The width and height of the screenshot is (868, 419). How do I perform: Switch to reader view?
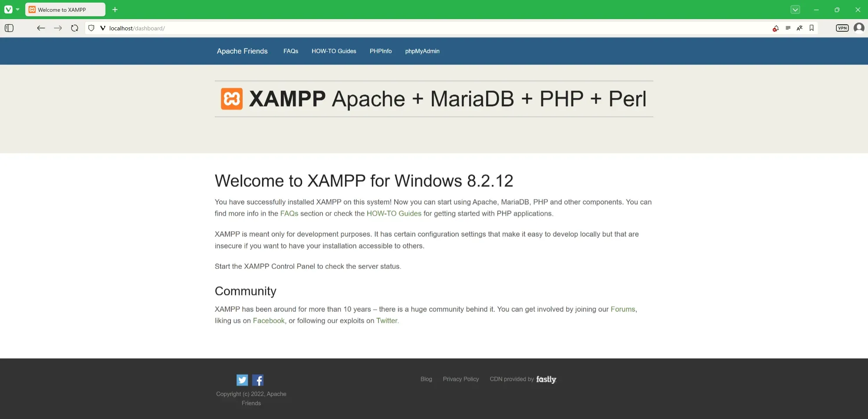click(788, 28)
